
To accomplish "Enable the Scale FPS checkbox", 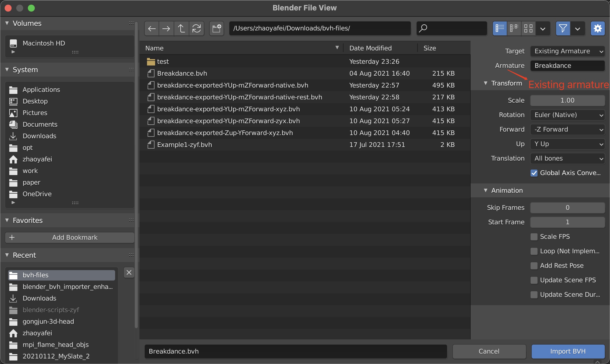I will tap(534, 237).
